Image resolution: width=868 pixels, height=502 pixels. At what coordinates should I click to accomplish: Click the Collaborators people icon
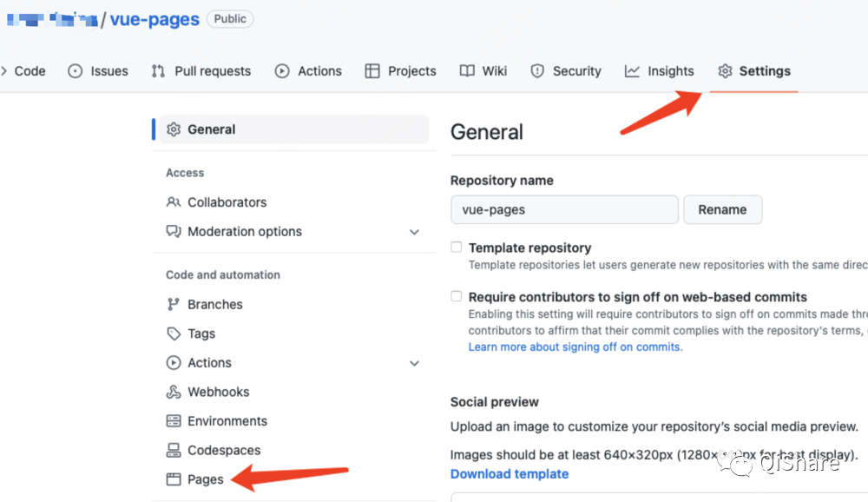pyautogui.click(x=174, y=202)
